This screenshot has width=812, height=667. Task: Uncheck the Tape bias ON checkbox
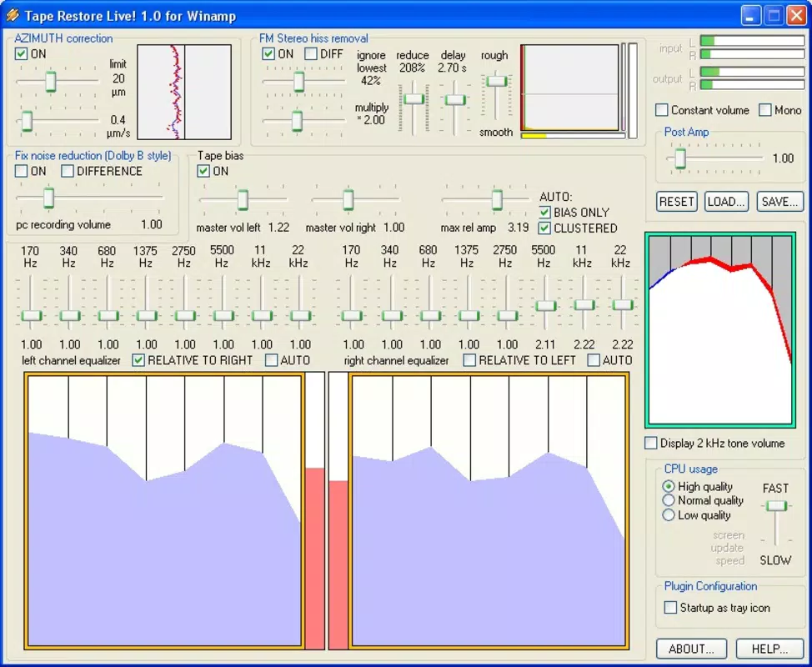(203, 171)
